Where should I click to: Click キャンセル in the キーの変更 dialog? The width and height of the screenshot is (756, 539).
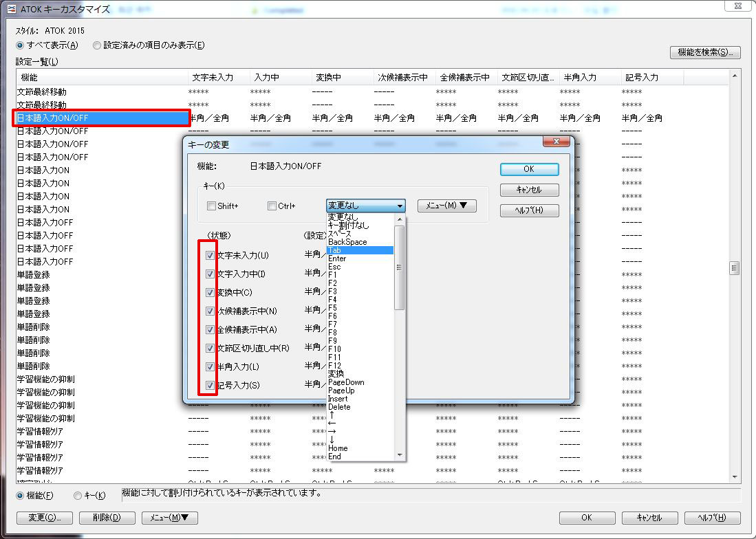pos(530,190)
